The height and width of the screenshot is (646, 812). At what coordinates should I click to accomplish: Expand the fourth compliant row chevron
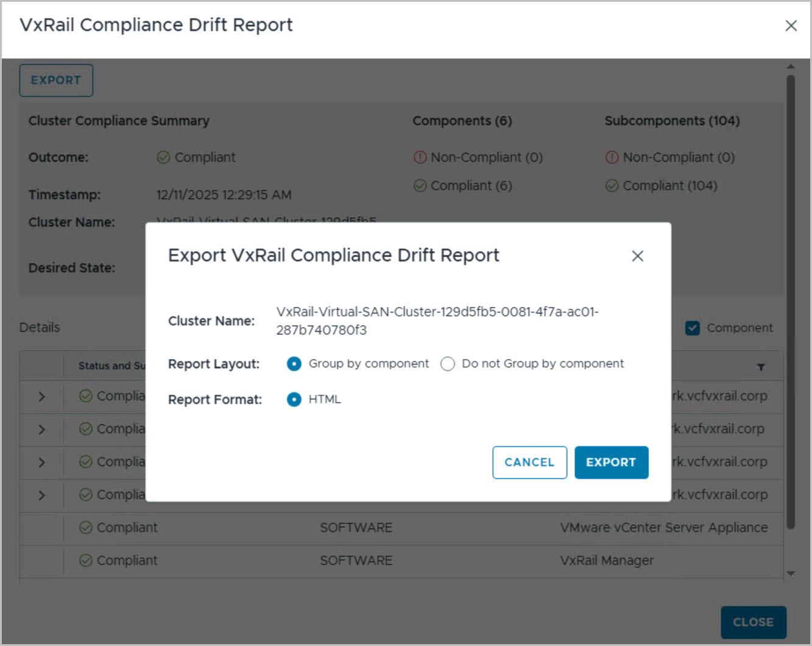pyautogui.click(x=41, y=495)
